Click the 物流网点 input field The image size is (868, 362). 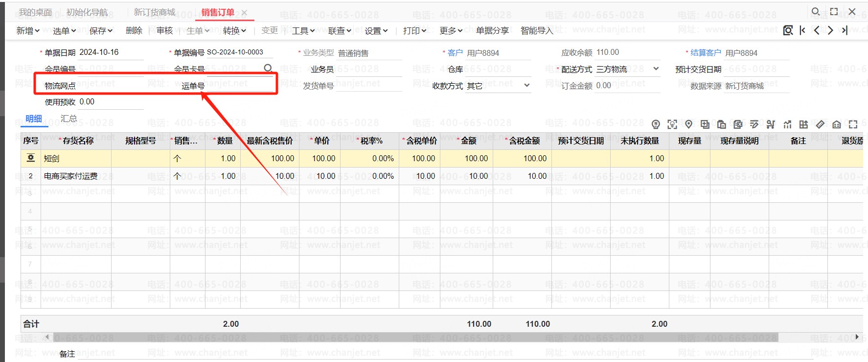111,86
